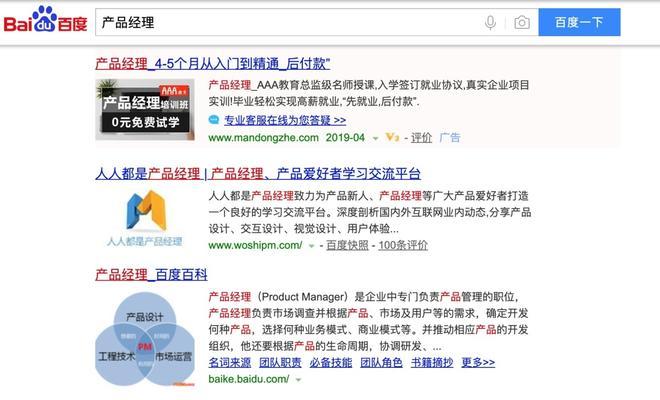Screen dimensions: 660x400
Task: Click the www.woshipm.com/ URL
Action: pos(255,245)
